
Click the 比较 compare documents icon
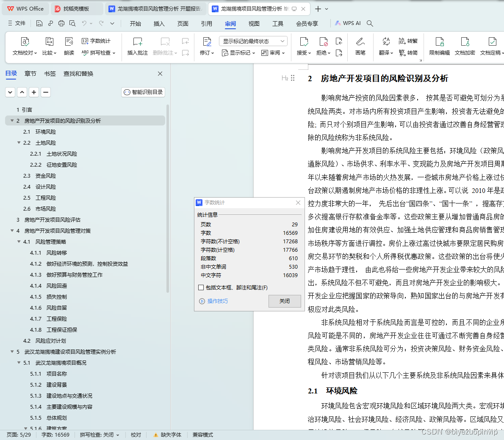click(49, 41)
